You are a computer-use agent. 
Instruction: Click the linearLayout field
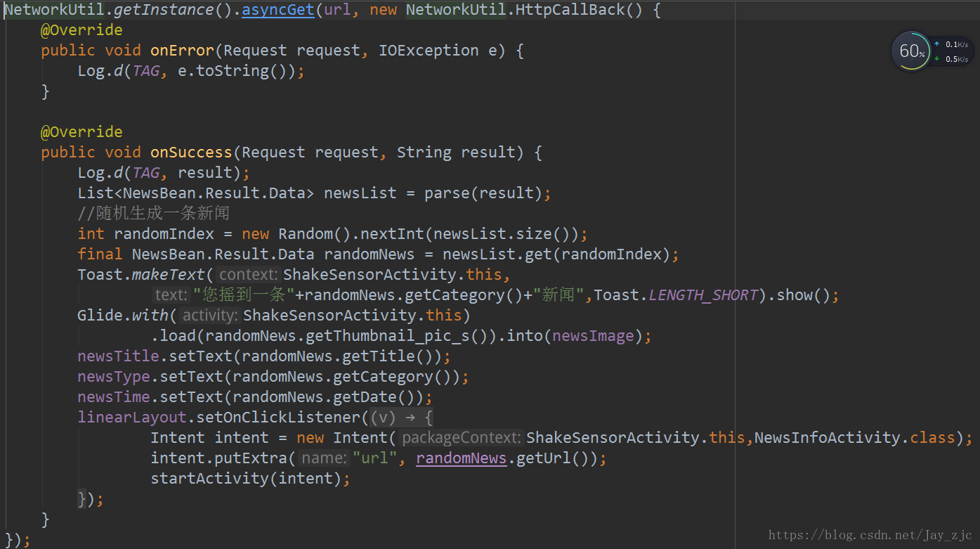tap(132, 418)
